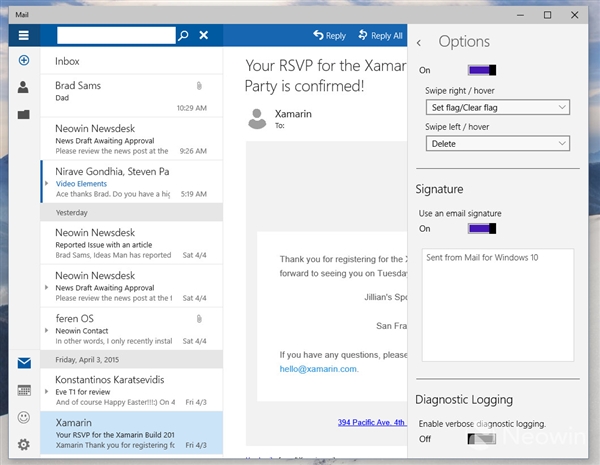Open the settings gear icon
The width and height of the screenshot is (600, 465).
point(24,444)
